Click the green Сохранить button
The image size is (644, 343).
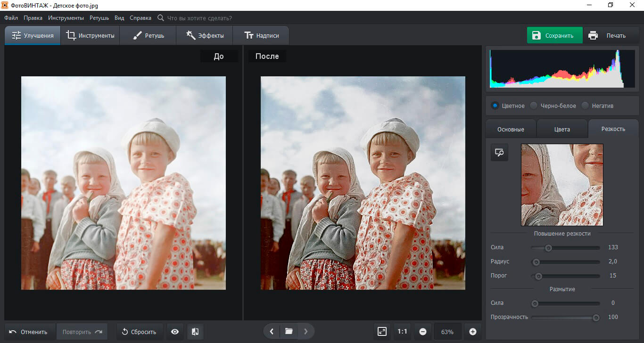[554, 35]
